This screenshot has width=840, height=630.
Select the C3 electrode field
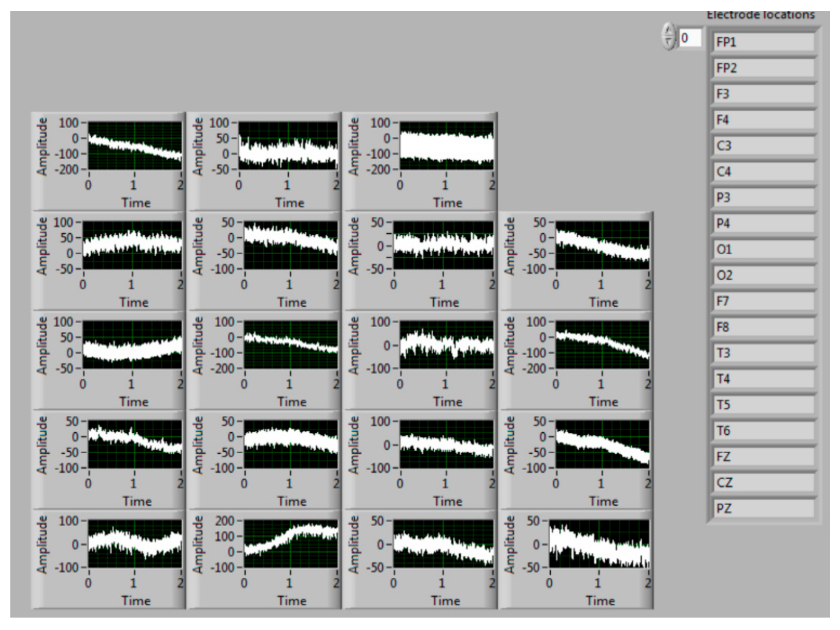point(763,146)
